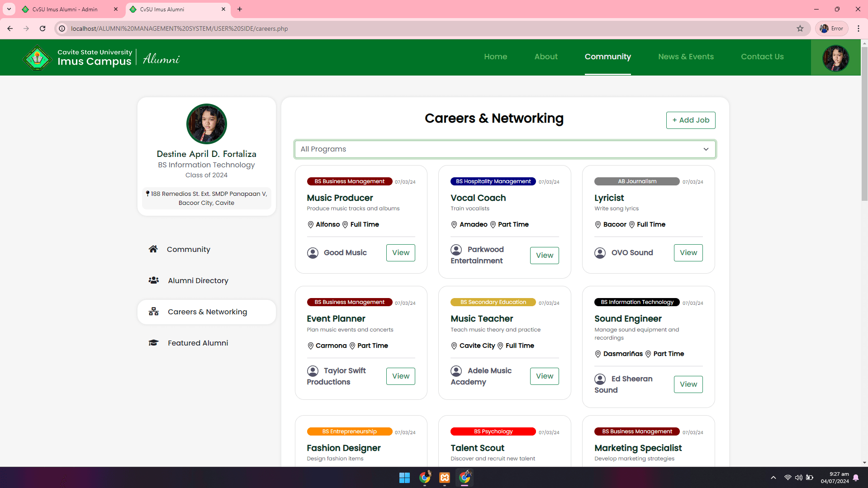The height and width of the screenshot is (488, 868).
Task: Show hidden system tray icons
Action: (x=773, y=478)
